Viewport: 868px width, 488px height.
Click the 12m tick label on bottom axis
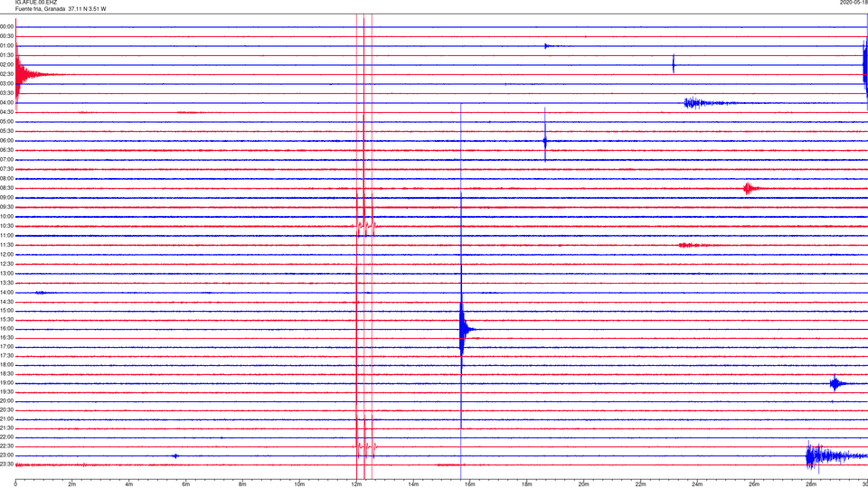(x=356, y=484)
